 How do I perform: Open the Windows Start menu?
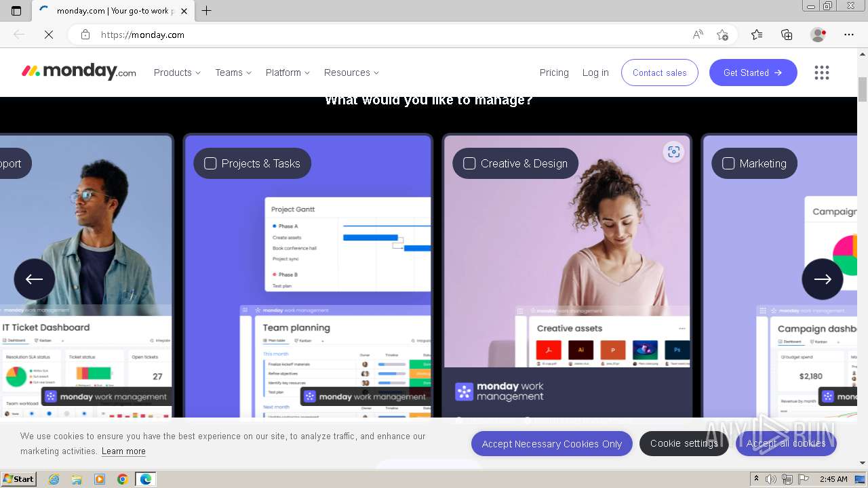tap(18, 479)
